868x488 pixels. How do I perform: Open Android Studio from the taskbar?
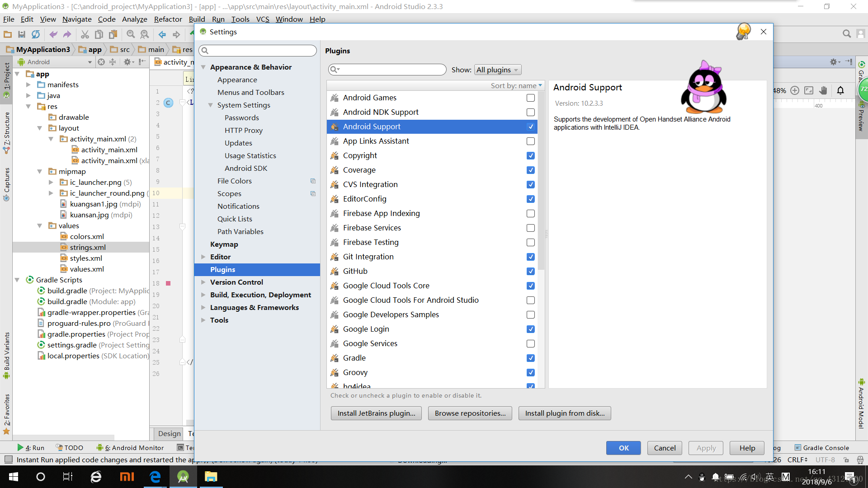click(183, 477)
